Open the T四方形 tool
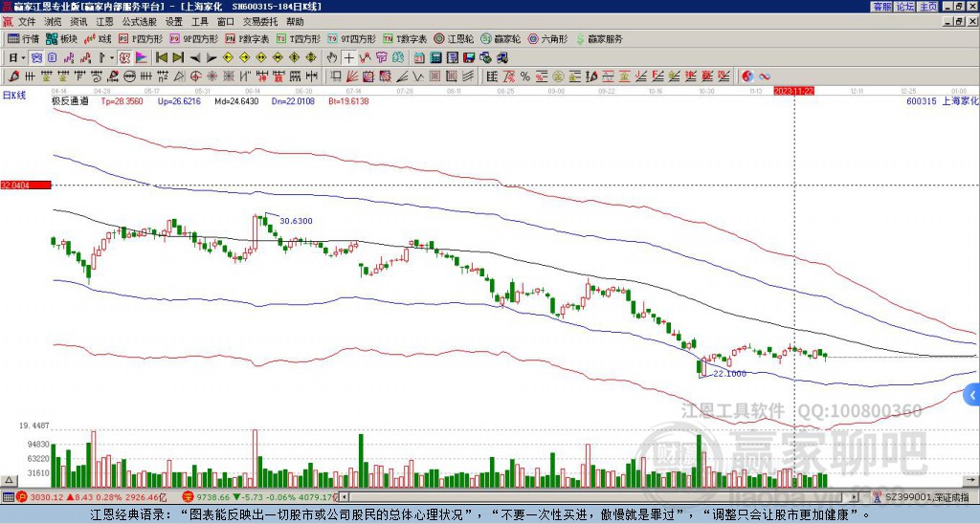980x524 pixels. pyautogui.click(x=299, y=38)
